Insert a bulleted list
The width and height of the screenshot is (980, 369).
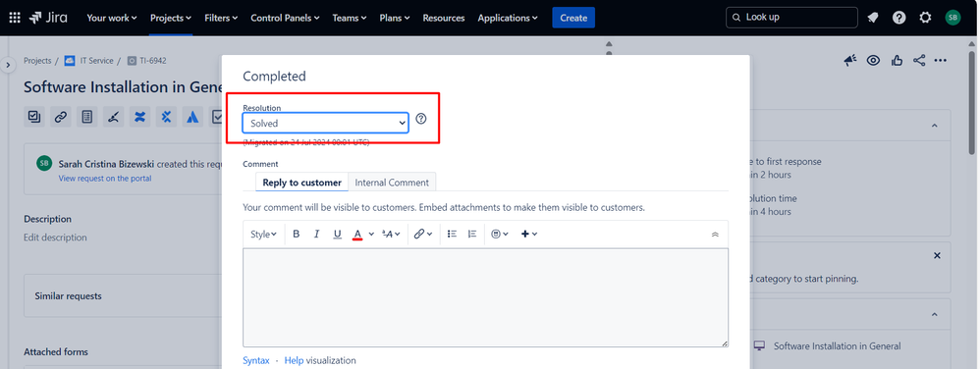pyautogui.click(x=452, y=235)
